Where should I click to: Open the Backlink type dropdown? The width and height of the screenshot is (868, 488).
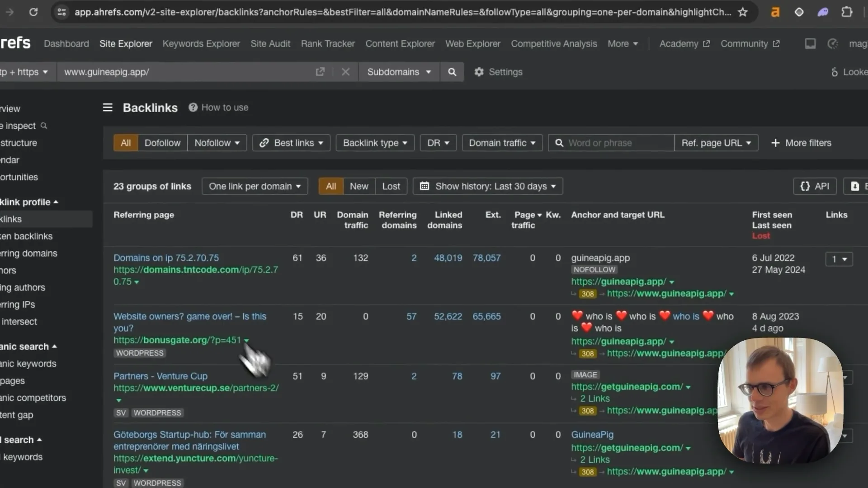[x=375, y=143]
